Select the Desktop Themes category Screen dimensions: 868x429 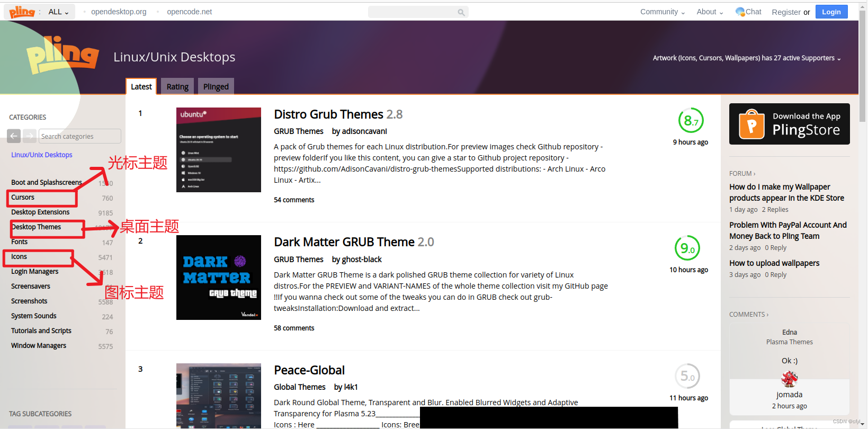click(x=36, y=227)
